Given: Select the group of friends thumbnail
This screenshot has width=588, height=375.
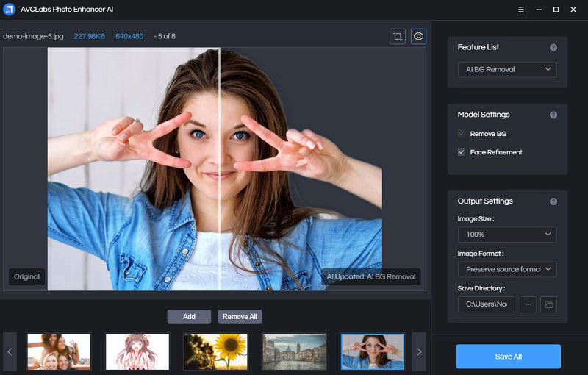Looking at the screenshot, I should tap(60, 351).
